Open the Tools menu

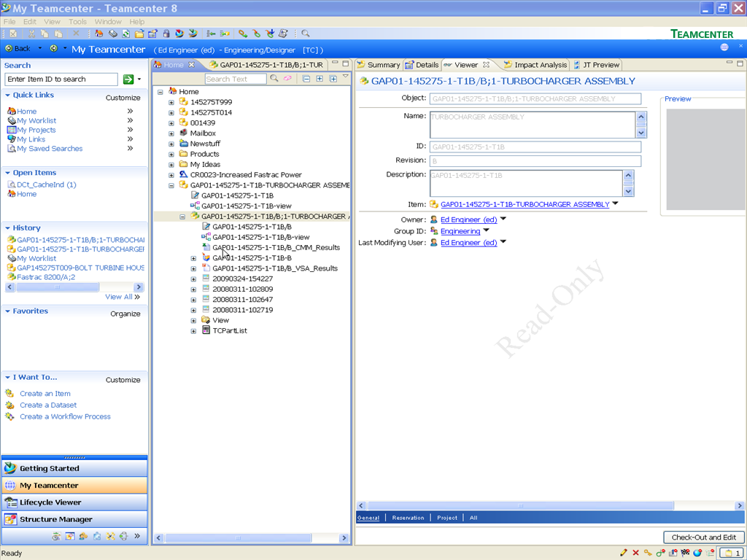tap(77, 21)
